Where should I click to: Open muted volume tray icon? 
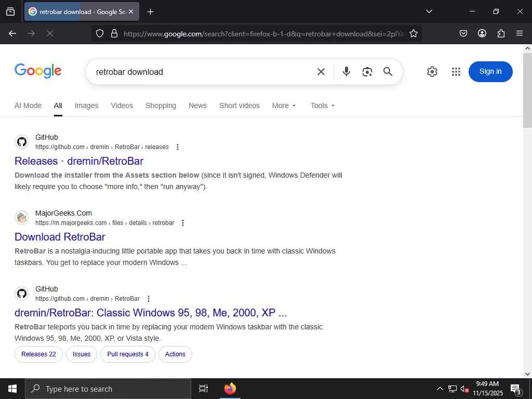click(x=464, y=389)
